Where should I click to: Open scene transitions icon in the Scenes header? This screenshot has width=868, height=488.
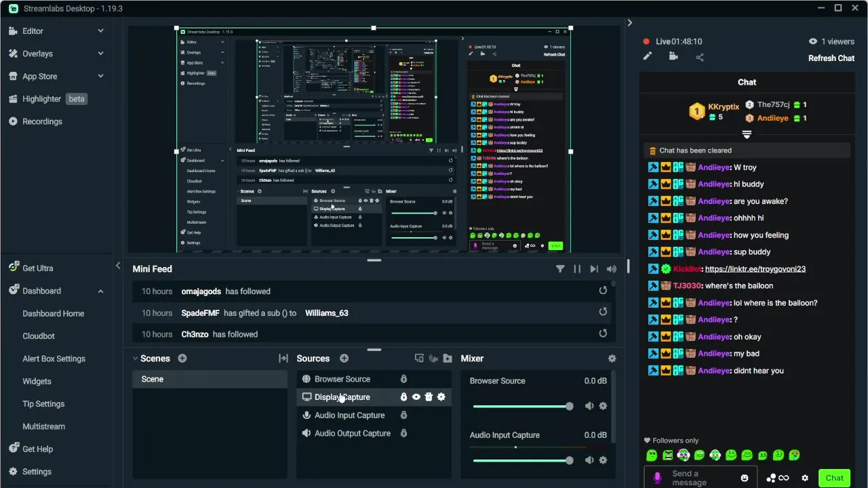(x=283, y=359)
